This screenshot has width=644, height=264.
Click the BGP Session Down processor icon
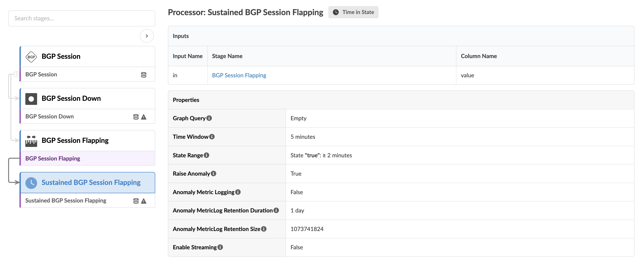pos(31,99)
